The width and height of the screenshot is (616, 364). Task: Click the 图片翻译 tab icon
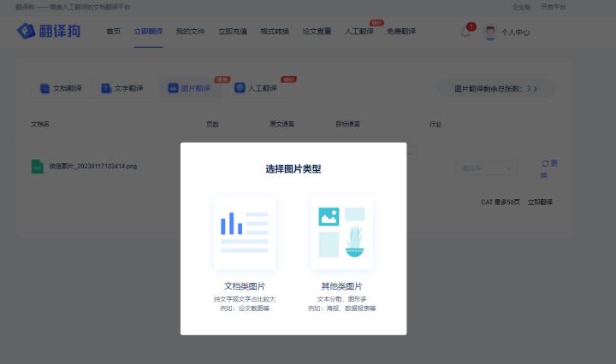tap(173, 88)
